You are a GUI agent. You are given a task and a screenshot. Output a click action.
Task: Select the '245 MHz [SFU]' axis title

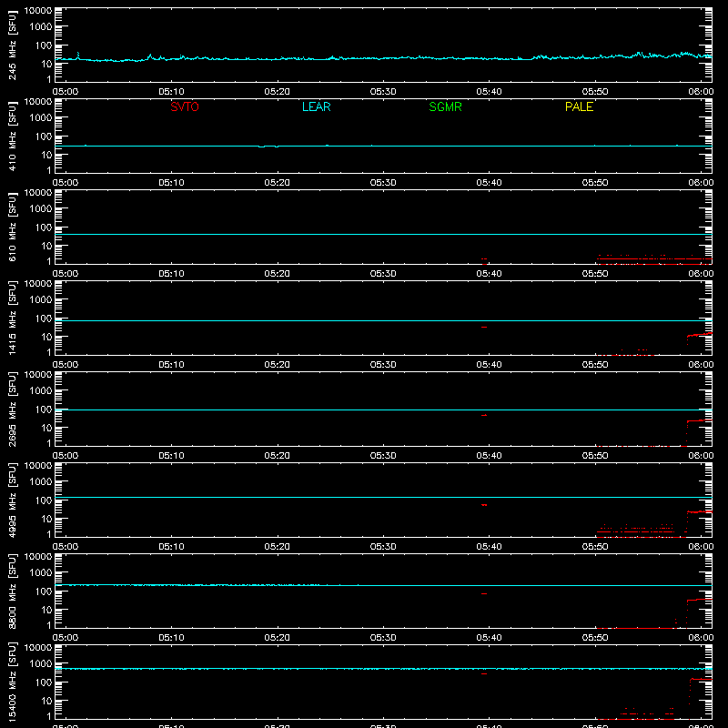(x=13, y=45)
